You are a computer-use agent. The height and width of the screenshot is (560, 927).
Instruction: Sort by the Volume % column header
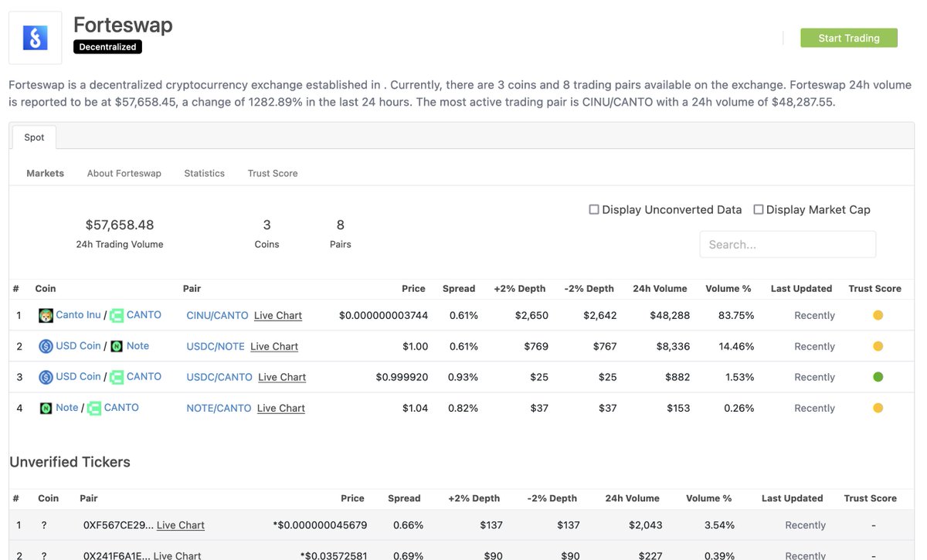[x=728, y=289]
